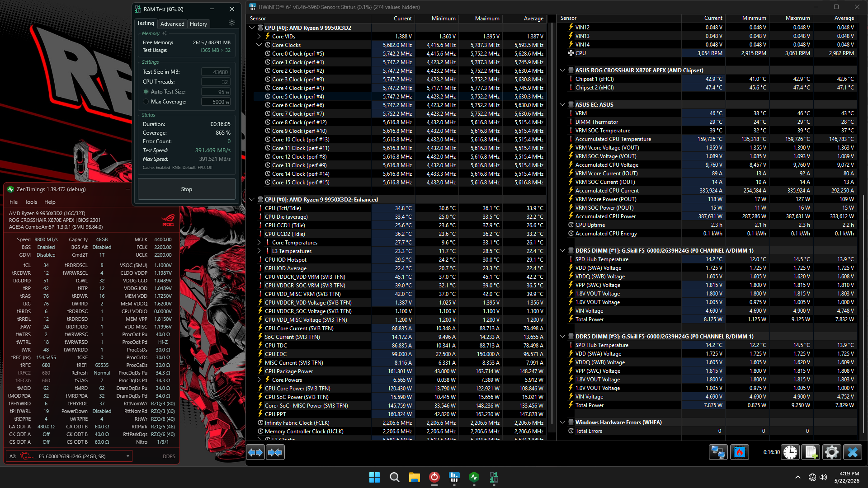
Task: Toggle RAM Test theme sun icon
Action: click(x=232, y=23)
